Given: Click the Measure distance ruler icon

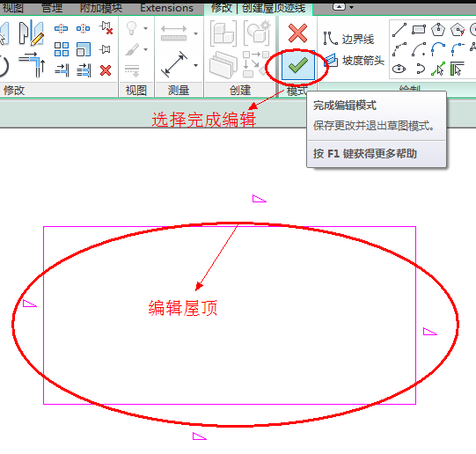Looking at the screenshot, I should pos(173,33).
